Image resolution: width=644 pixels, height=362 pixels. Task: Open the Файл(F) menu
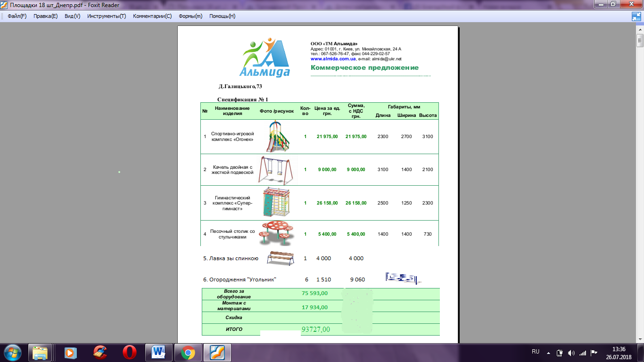click(17, 16)
